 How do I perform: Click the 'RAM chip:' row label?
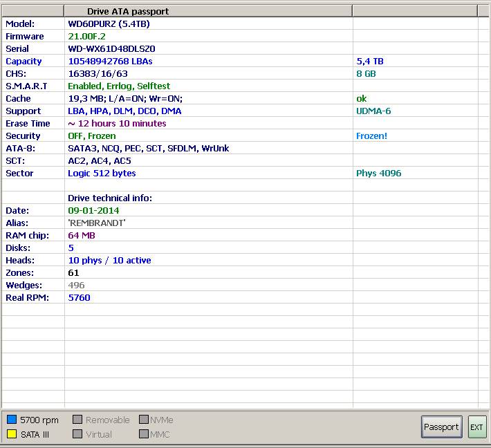click(27, 236)
